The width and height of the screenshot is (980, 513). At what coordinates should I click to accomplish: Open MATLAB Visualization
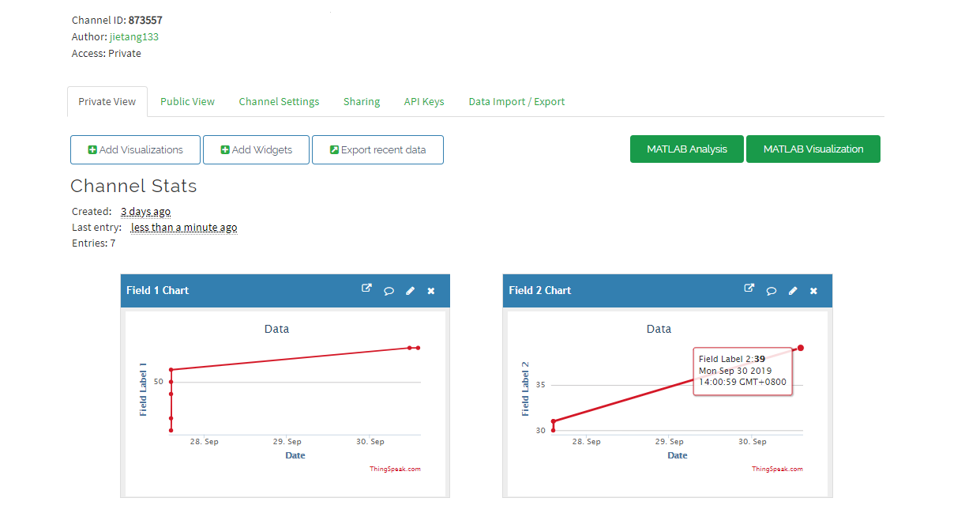pos(813,149)
